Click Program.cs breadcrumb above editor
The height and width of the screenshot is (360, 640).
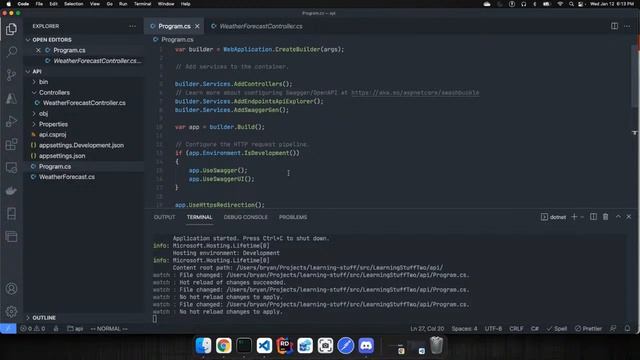click(x=177, y=40)
